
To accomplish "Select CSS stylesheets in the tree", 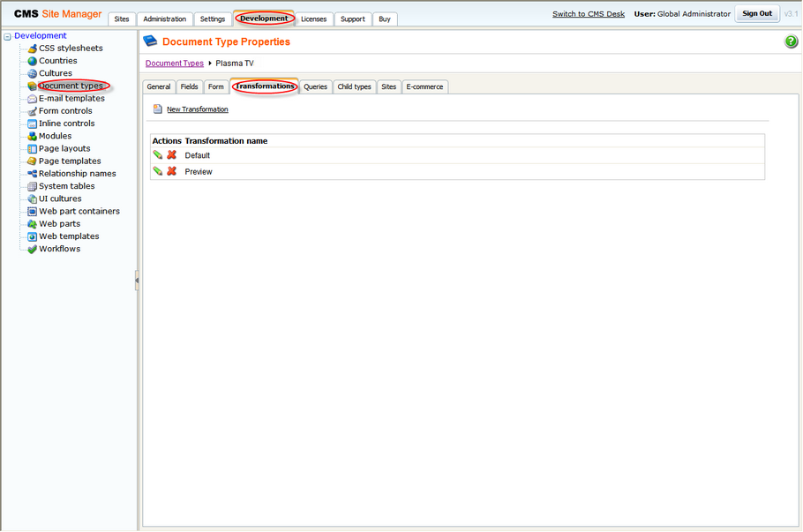I will tap(71, 49).
